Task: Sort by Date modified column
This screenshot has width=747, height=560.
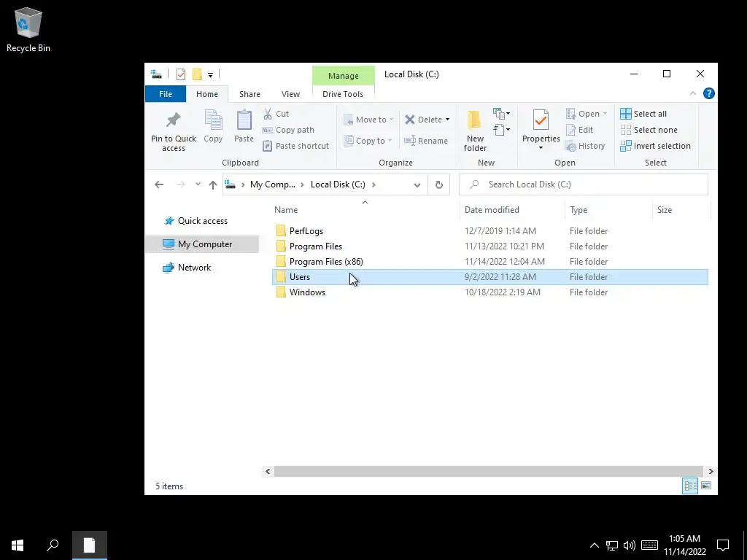Action: click(x=492, y=209)
